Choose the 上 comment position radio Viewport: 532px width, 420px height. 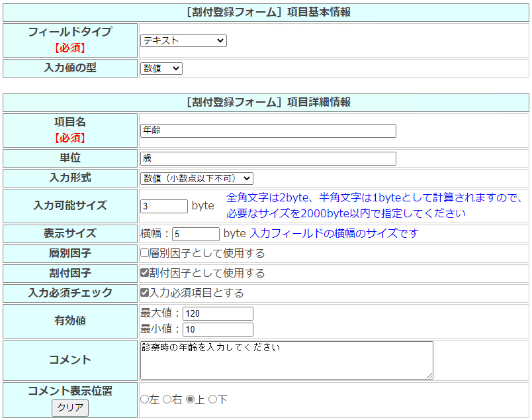190,399
